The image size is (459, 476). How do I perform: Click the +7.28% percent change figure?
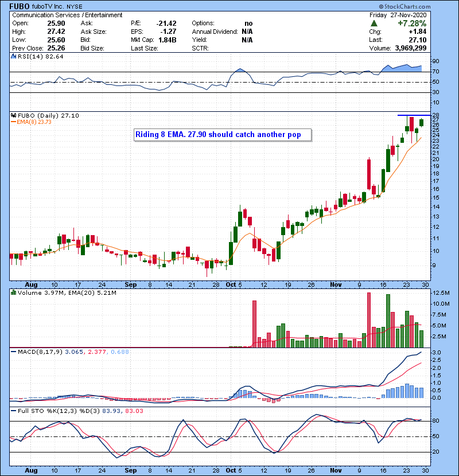click(x=412, y=24)
